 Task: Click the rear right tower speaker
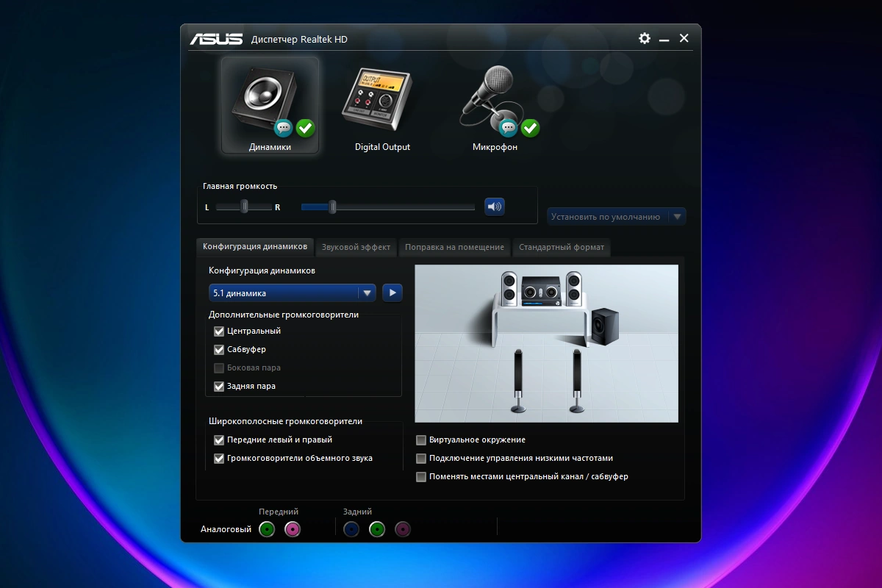coord(577,380)
